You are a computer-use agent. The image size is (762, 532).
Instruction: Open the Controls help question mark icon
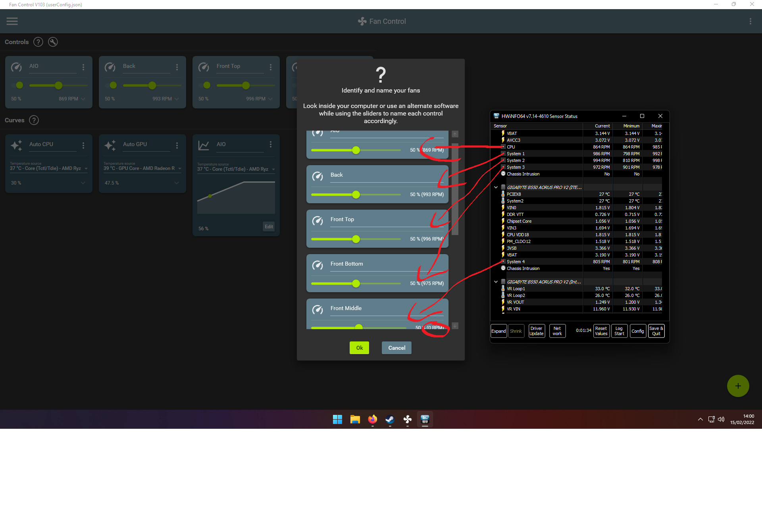click(x=38, y=42)
